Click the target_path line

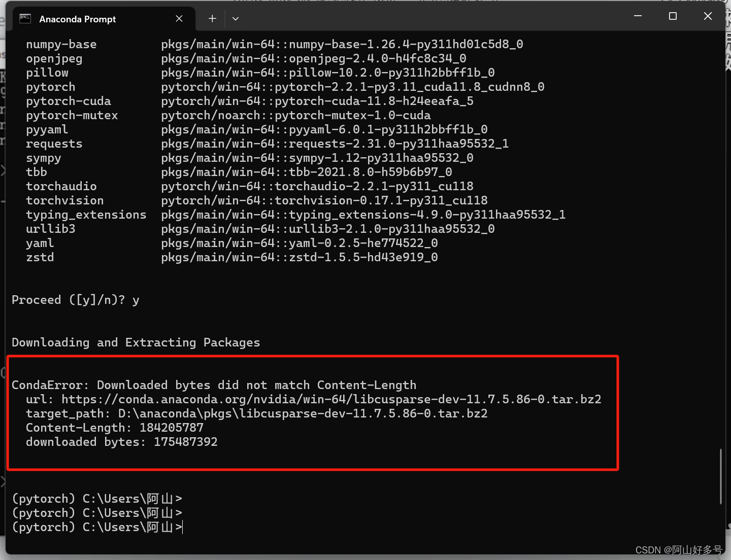pyautogui.click(x=256, y=413)
